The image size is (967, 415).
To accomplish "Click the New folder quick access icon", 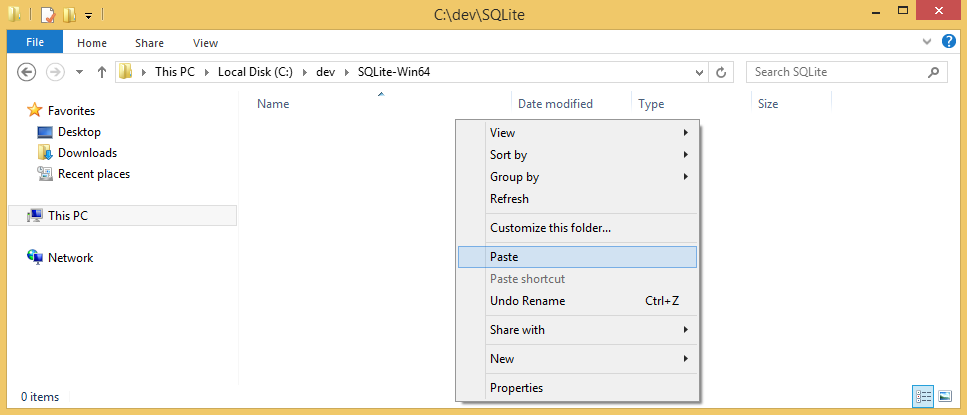I will click(70, 14).
